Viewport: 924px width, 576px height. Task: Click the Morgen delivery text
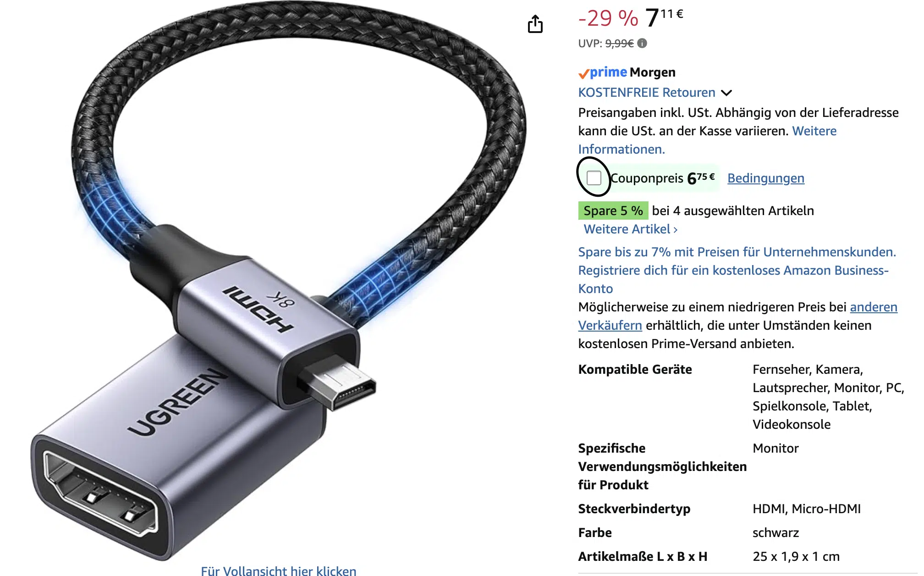click(x=653, y=72)
